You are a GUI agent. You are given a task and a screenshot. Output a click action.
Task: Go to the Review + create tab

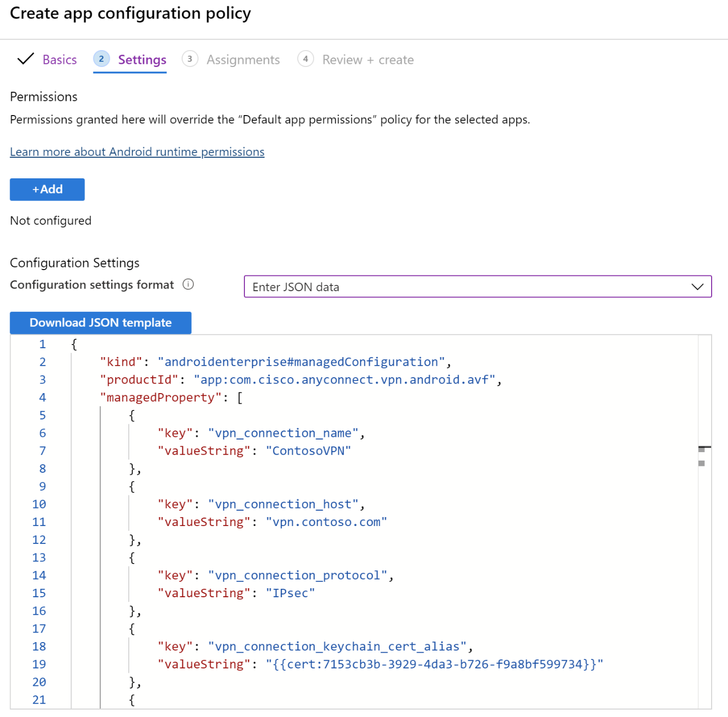click(368, 60)
